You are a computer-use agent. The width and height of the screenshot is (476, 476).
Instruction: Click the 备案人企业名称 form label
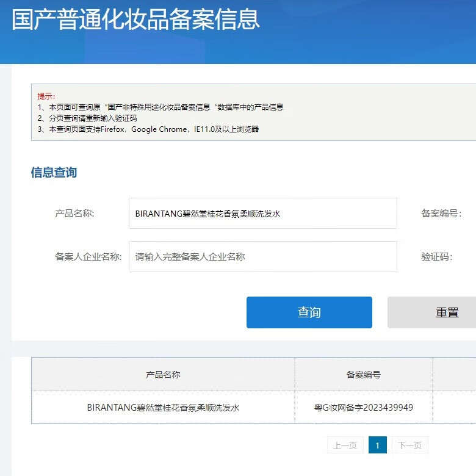88,257
